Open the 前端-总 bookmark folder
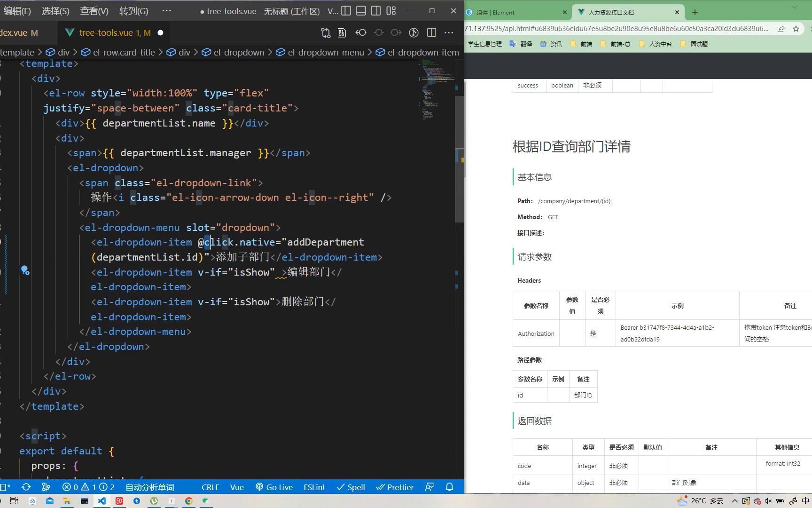This screenshot has height=508, width=812. [615, 44]
